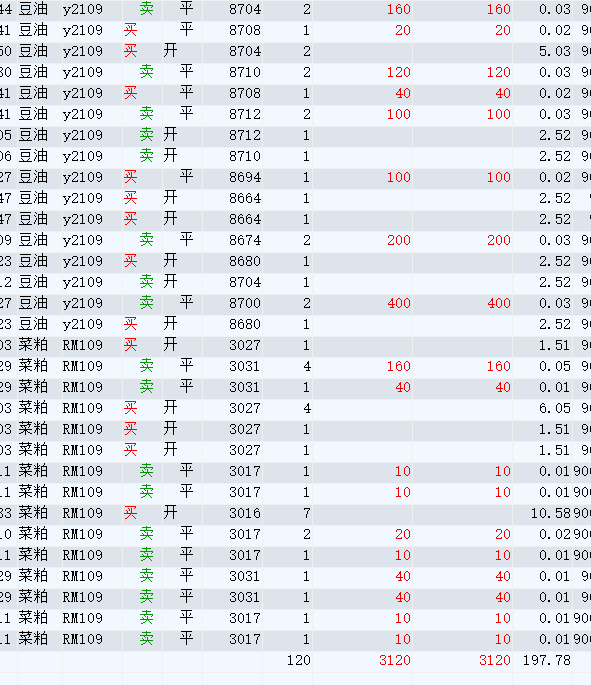Screen dimensions: 591x685
Task: Click RM109 in the 3016 price row
Action: click(x=83, y=513)
